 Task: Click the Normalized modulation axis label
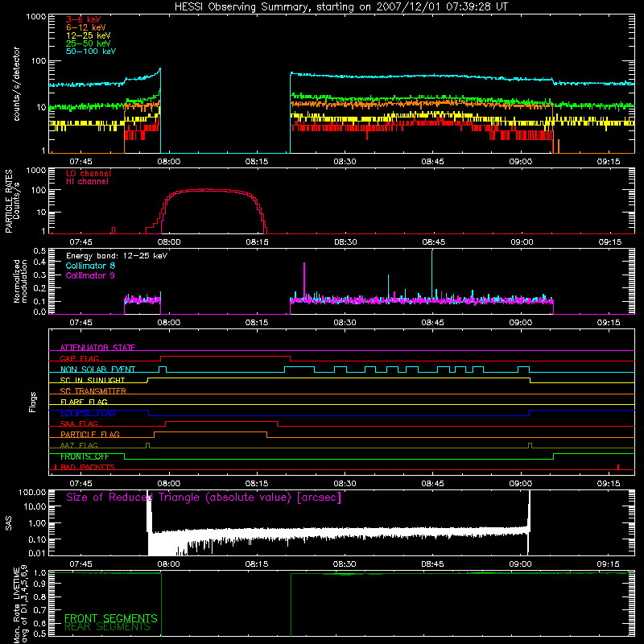[20, 281]
